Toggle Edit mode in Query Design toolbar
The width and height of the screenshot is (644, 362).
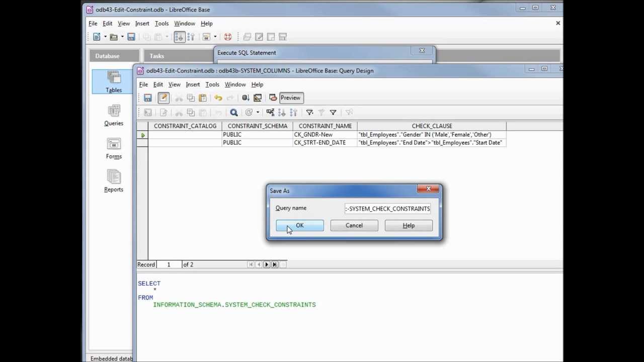(163, 98)
